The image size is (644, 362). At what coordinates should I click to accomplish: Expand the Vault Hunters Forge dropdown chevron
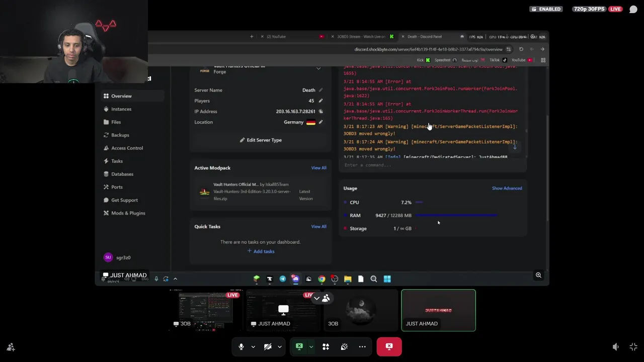point(318,68)
